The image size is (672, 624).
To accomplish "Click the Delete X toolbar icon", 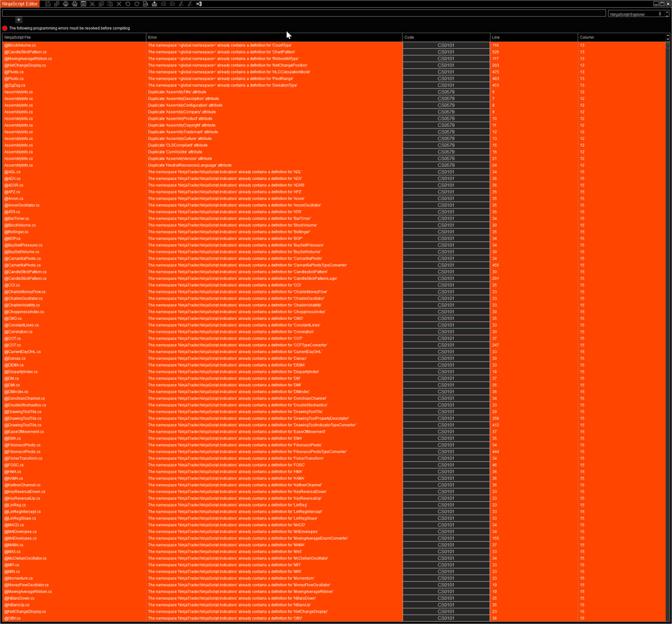I will coord(119,4).
